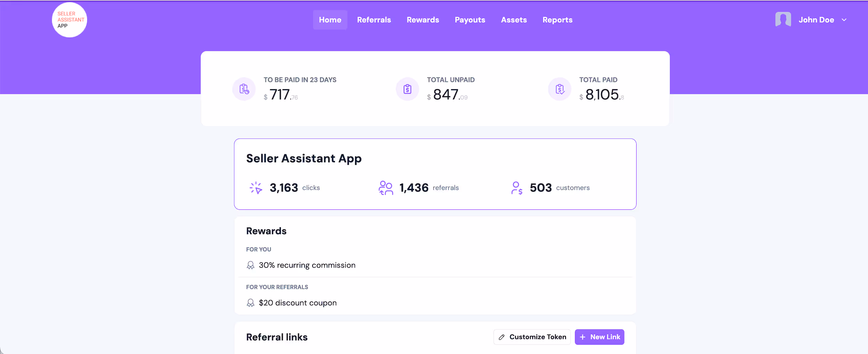Viewport: 868px width, 354px height.
Task: Click the plus icon in New Link
Action: 583,337
